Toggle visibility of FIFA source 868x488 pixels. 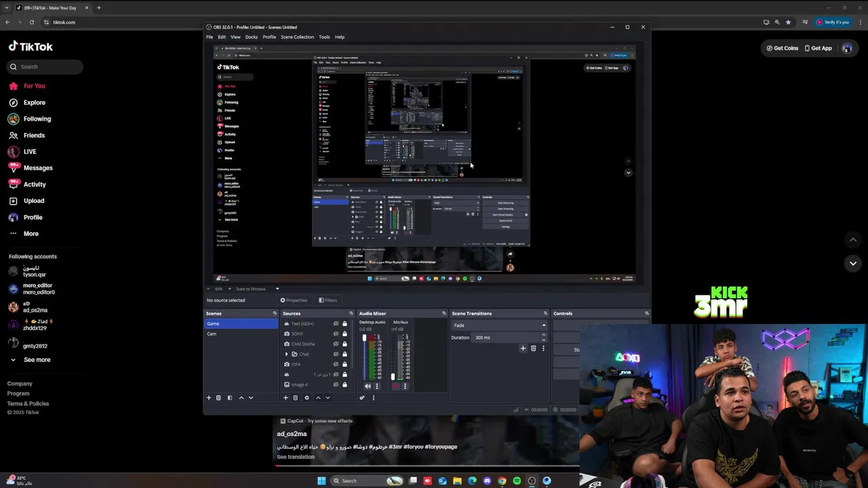[336, 365]
